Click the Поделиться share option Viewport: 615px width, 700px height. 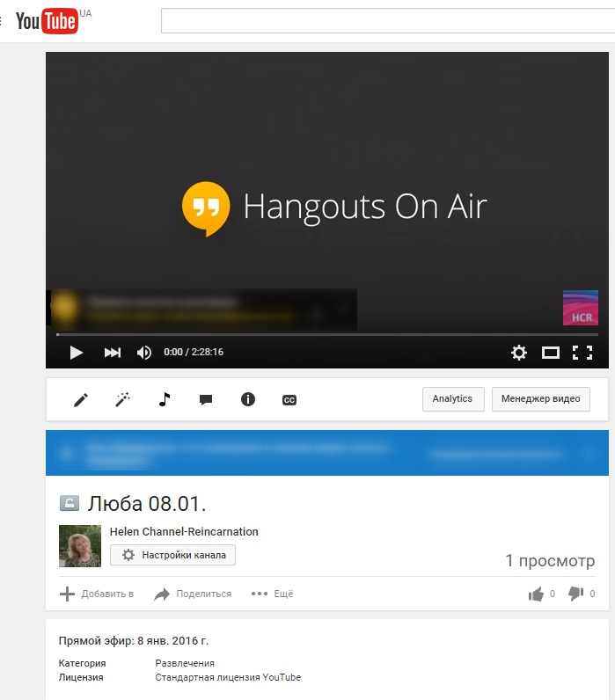point(193,594)
